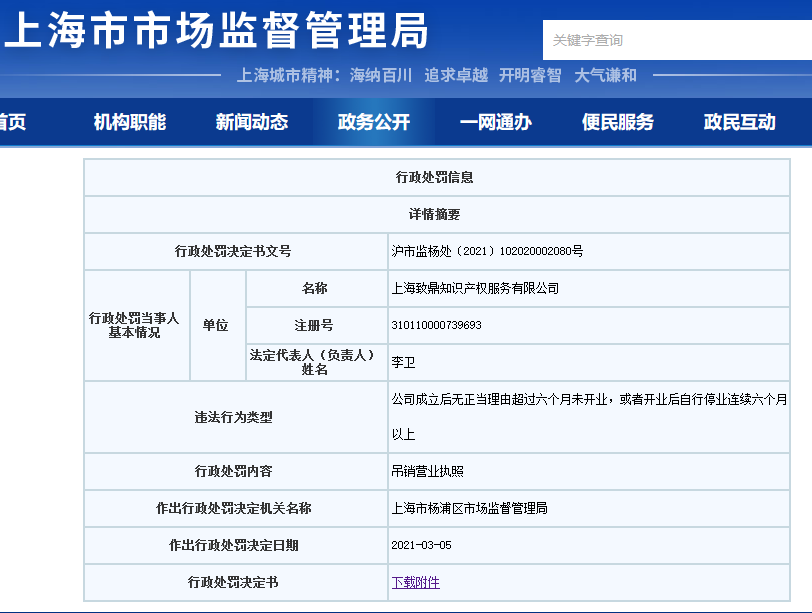Select penalty content 吊销营业执照
812x613 pixels.
click(428, 471)
